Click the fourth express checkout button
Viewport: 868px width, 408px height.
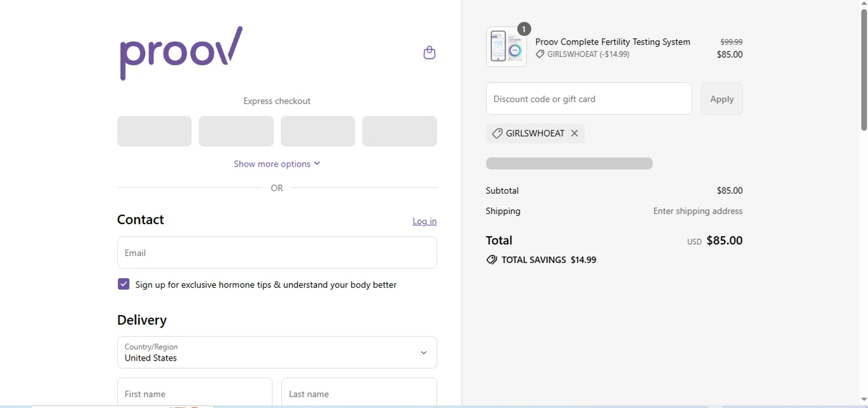click(399, 131)
